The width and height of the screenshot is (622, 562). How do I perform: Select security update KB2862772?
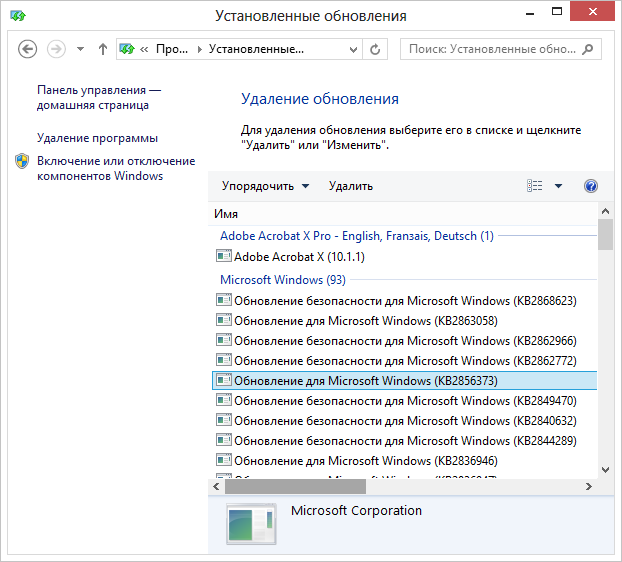tap(405, 361)
